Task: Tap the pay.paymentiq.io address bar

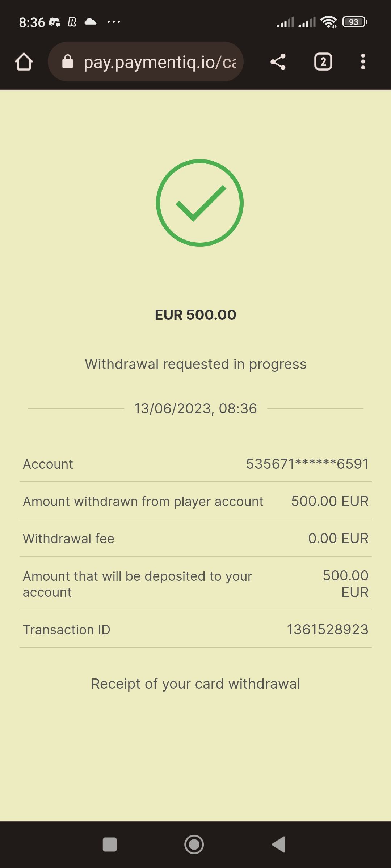Action: (159, 62)
